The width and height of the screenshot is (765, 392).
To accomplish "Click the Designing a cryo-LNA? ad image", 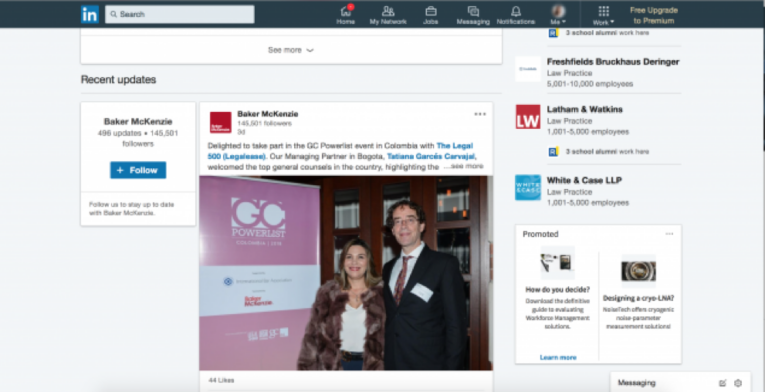I will (x=638, y=271).
